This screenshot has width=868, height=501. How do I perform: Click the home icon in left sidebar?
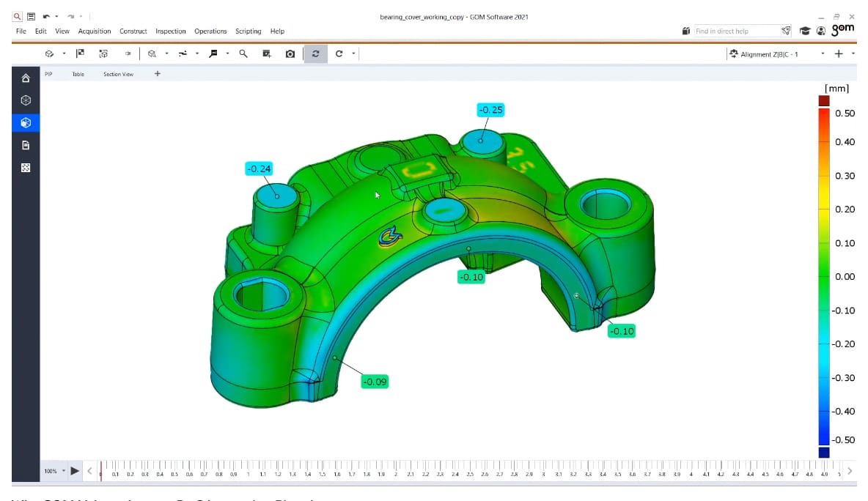pos(26,78)
